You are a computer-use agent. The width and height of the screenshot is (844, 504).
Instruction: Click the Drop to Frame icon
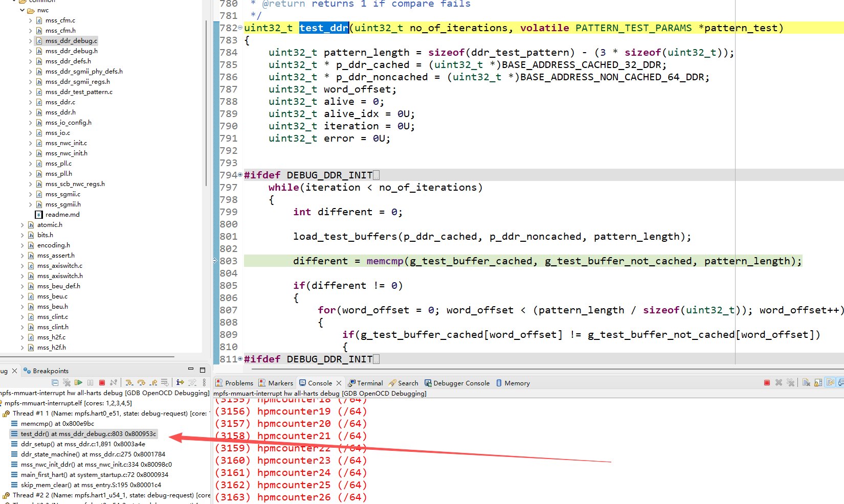(165, 382)
